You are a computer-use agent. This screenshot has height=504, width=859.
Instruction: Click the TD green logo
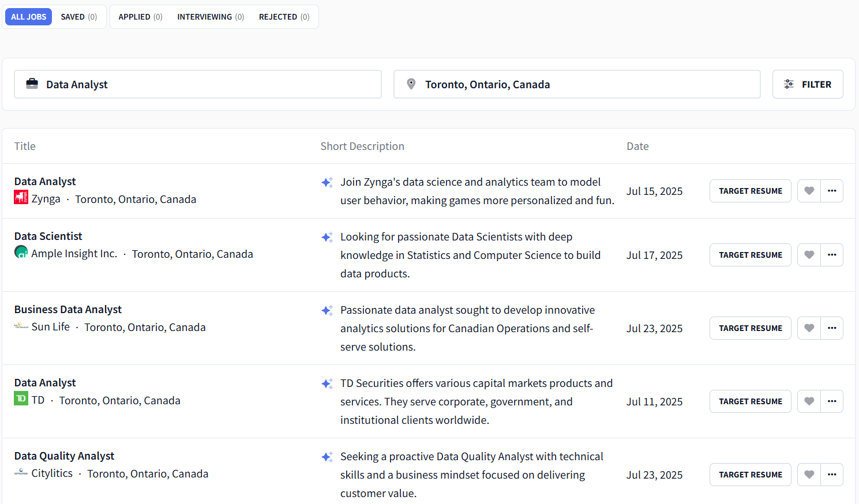coord(21,398)
